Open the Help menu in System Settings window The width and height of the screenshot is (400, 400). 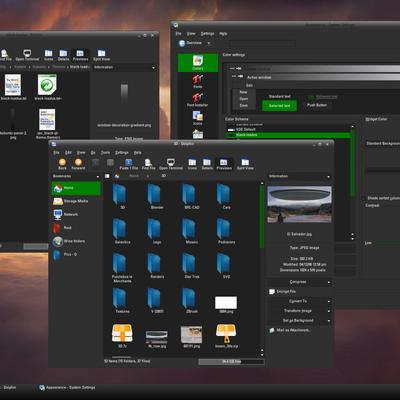click(223, 34)
